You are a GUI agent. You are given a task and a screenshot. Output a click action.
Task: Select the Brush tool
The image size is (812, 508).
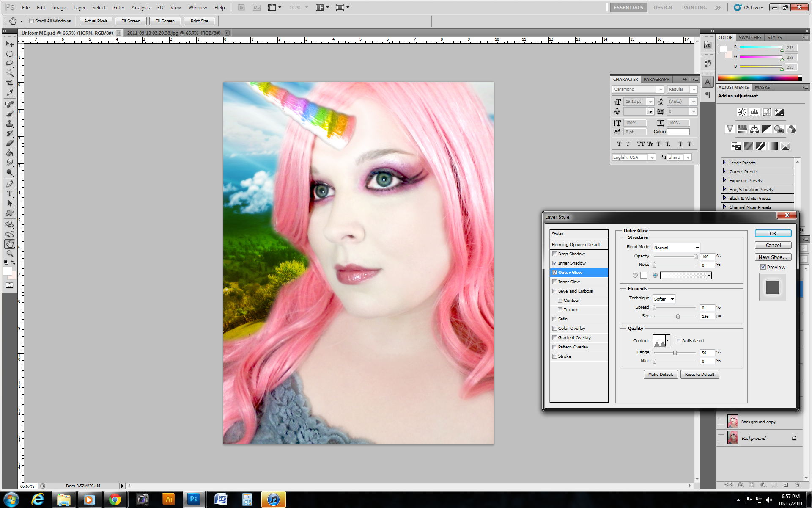10,114
